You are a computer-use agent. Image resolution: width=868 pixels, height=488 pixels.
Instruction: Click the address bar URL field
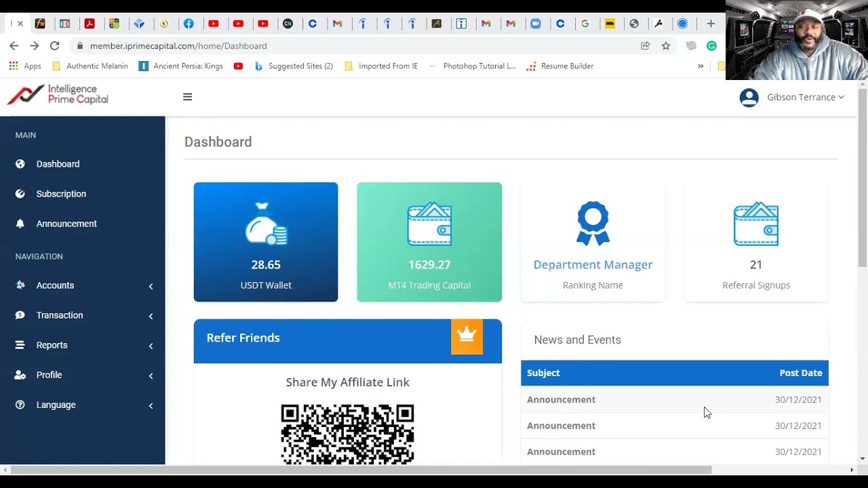pyautogui.click(x=353, y=45)
